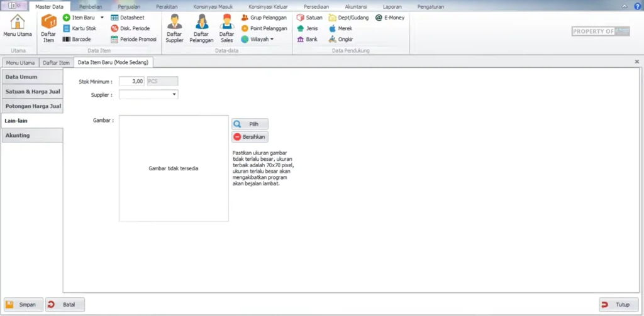Screen dimensions: 644x316
Task: Open Kartu Stok in ribbon
Action: coord(79,28)
